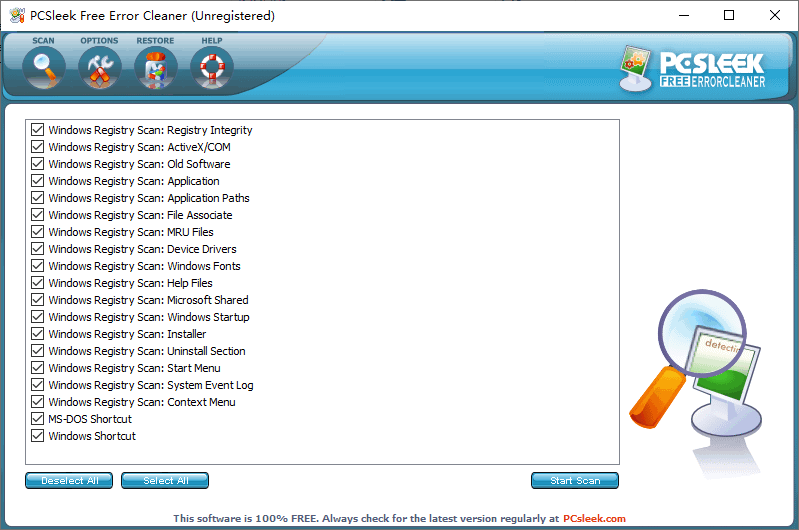The image size is (799, 530).
Task: Uncheck Windows Startup scan checkbox
Action: (x=37, y=316)
